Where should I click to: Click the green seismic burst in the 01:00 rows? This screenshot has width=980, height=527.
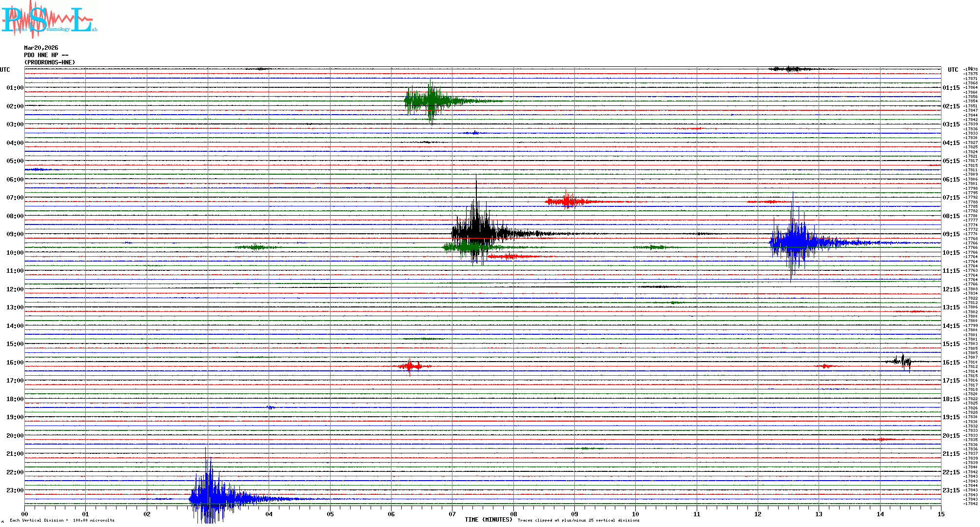429,101
